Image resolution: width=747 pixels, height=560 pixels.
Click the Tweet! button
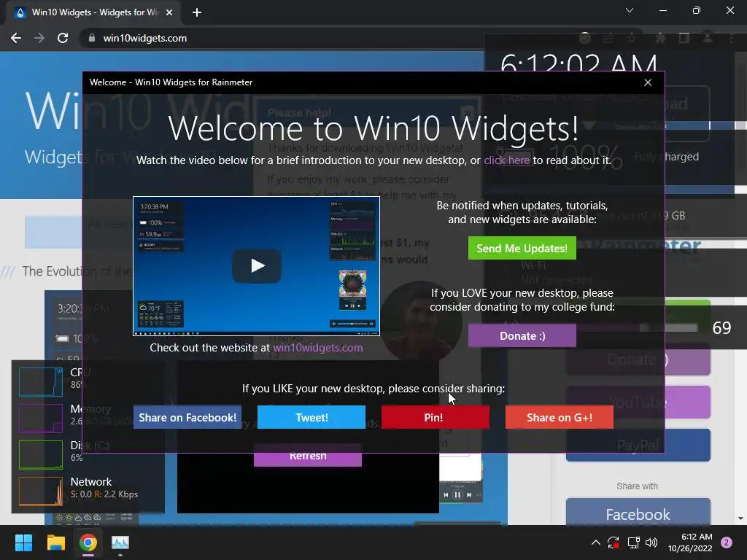311,417
